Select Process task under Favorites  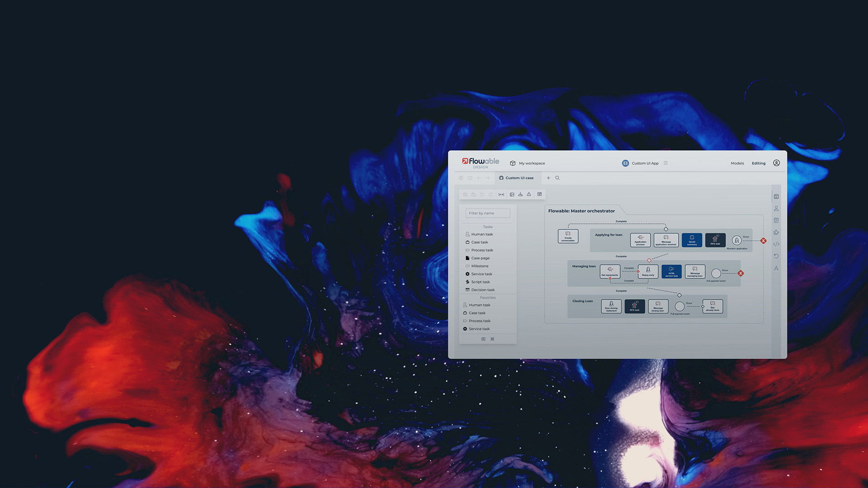coord(476,321)
